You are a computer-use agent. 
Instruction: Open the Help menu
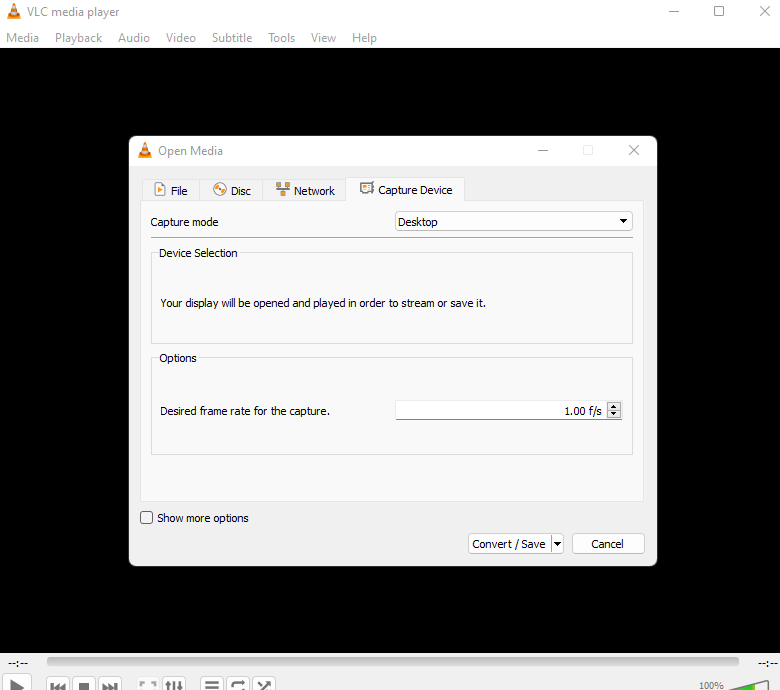(x=364, y=38)
